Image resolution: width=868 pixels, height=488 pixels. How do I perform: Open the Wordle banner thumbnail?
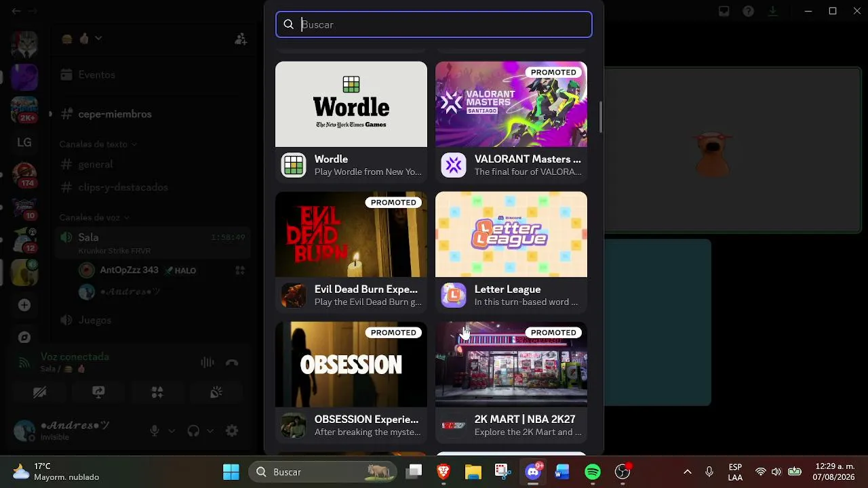(x=351, y=104)
